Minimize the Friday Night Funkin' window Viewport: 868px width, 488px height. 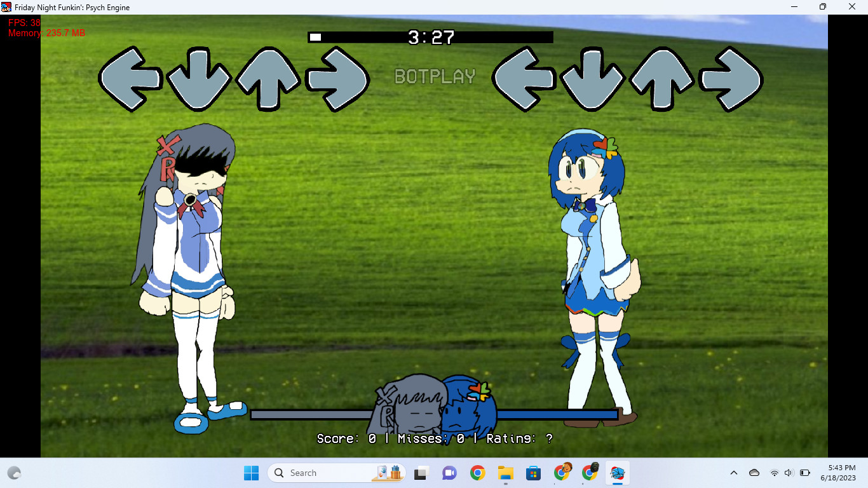(794, 7)
